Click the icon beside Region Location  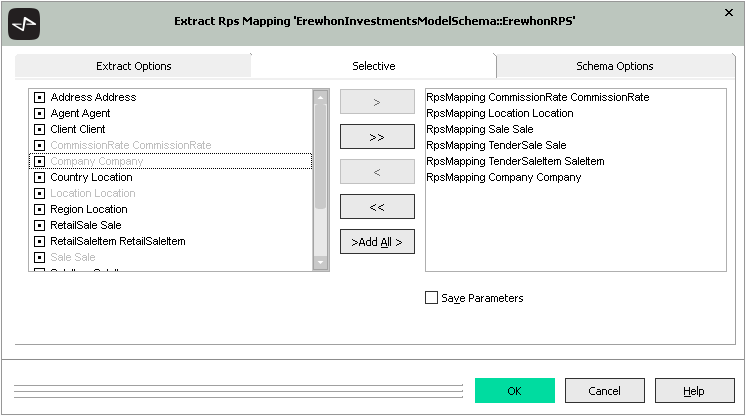[40, 210]
